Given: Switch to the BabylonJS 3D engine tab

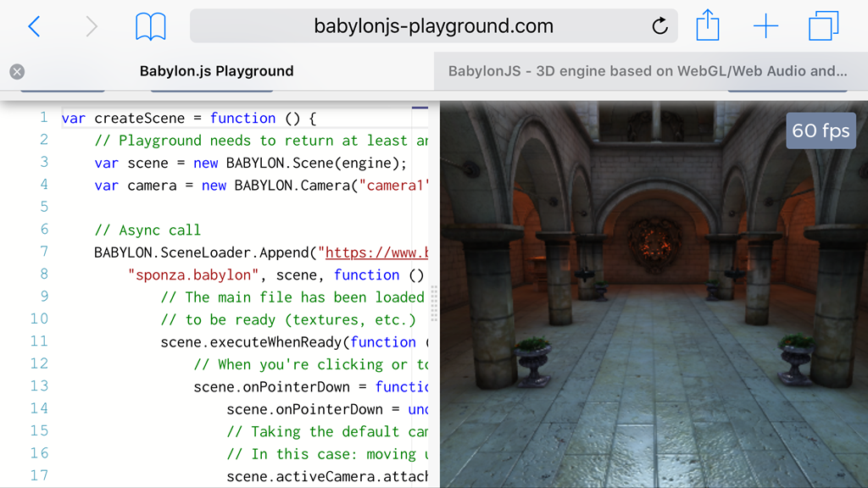Looking at the screenshot, I should point(651,71).
